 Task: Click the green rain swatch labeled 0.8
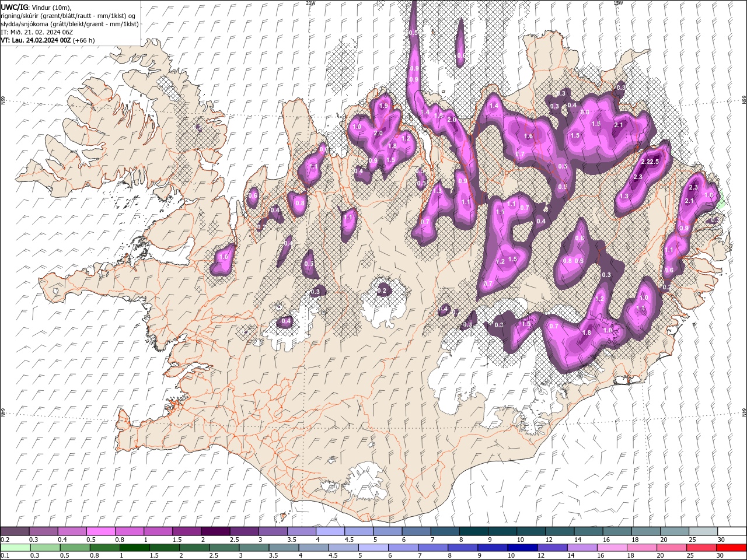(x=104, y=548)
